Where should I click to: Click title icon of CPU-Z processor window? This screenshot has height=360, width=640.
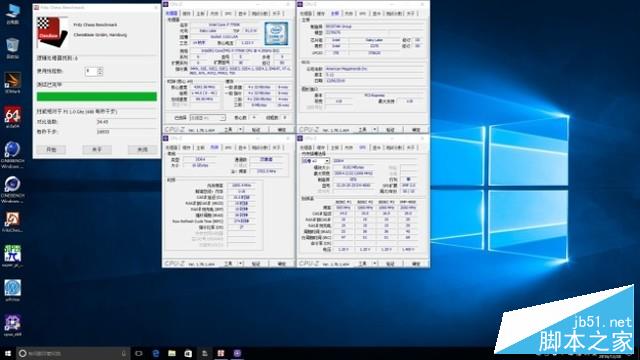166,4
